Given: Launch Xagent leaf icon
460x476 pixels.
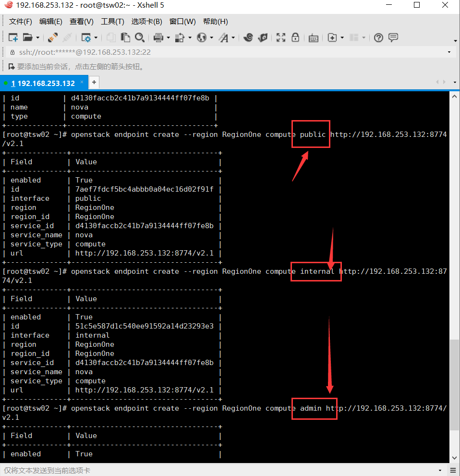Looking at the screenshot, I should tap(263, 37).
